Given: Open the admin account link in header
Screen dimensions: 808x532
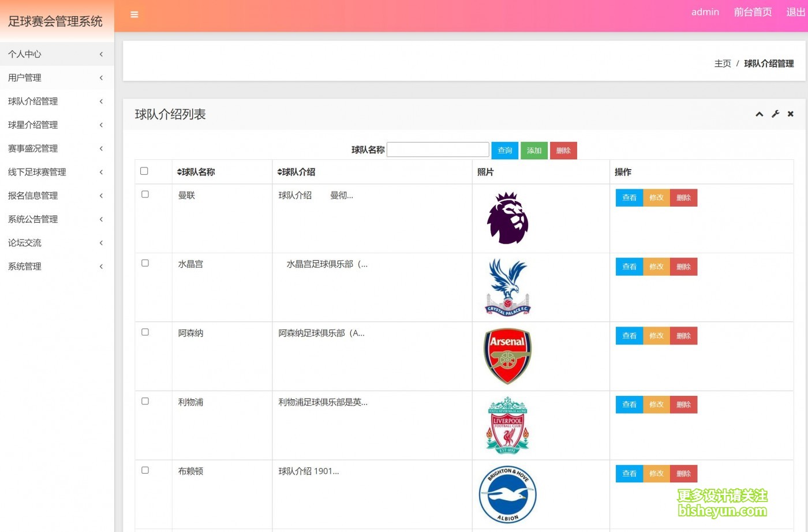Looking at the screenshot, I should coord(705,12).
